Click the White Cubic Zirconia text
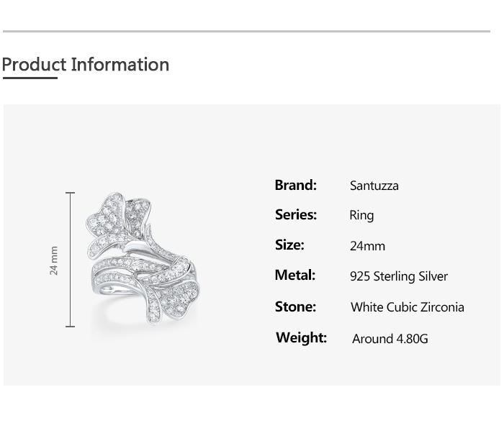Screen dimensions: 504x423 point(407,307)
